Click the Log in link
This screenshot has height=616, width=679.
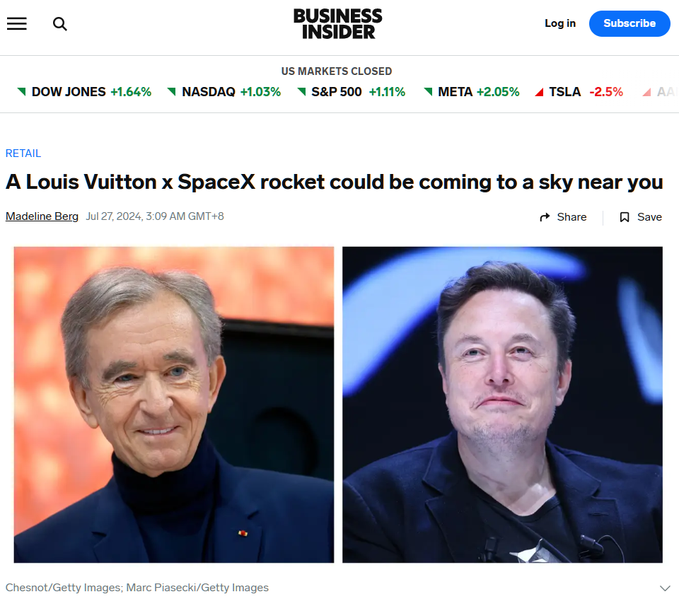tap(559, 23)
